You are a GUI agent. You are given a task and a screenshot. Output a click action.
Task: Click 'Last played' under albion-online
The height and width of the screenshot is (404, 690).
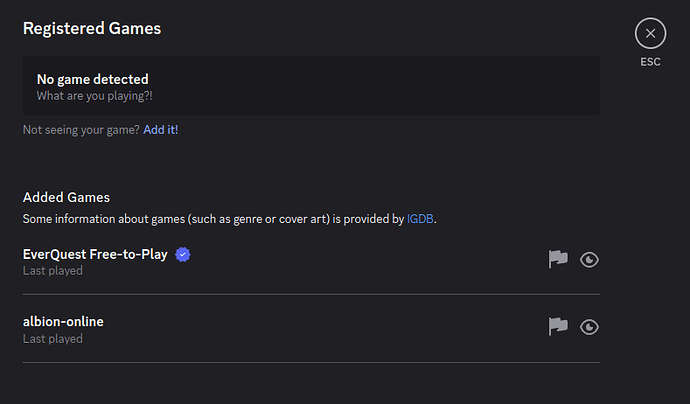pyautogui.click(x=53, y=339)
